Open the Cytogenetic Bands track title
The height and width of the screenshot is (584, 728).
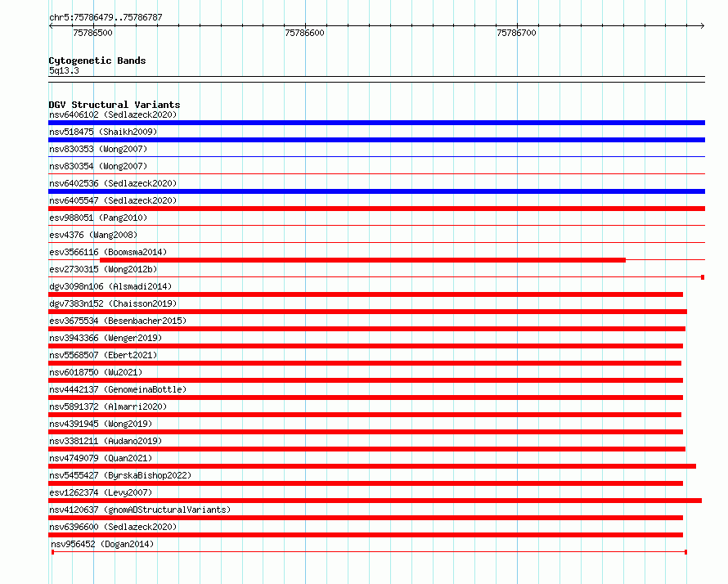pos(97,61)
